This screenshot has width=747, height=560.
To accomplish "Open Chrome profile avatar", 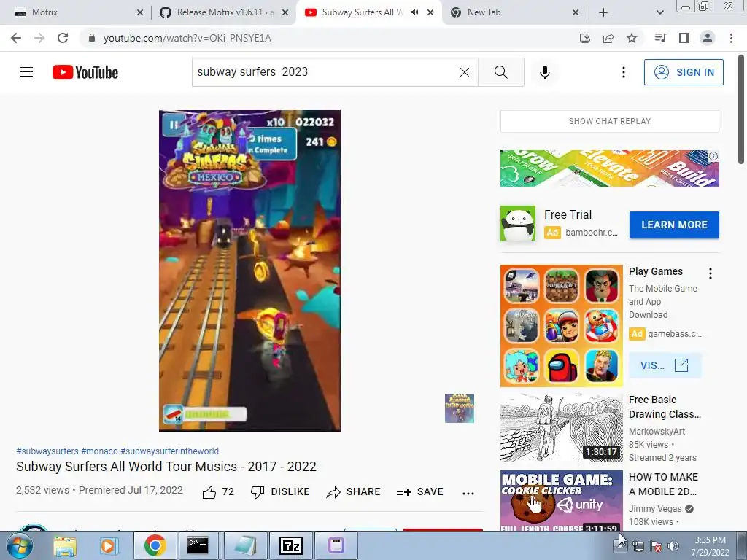I will [x=708, y=38].
